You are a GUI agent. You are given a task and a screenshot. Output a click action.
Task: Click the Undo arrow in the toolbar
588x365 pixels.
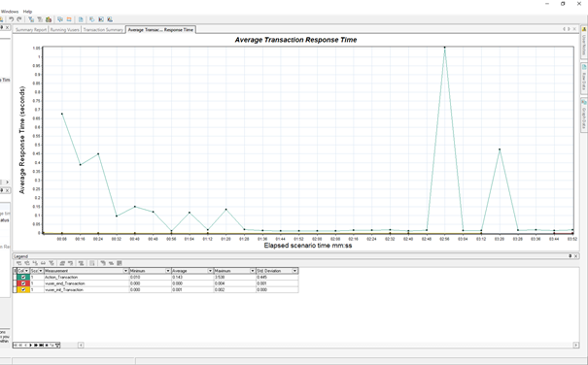point(12,19)
